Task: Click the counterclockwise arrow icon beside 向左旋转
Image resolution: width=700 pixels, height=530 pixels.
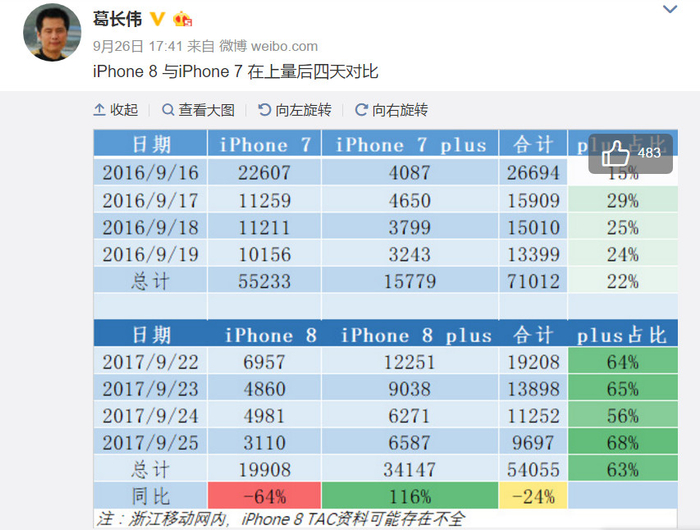Action: click(264, 110)
